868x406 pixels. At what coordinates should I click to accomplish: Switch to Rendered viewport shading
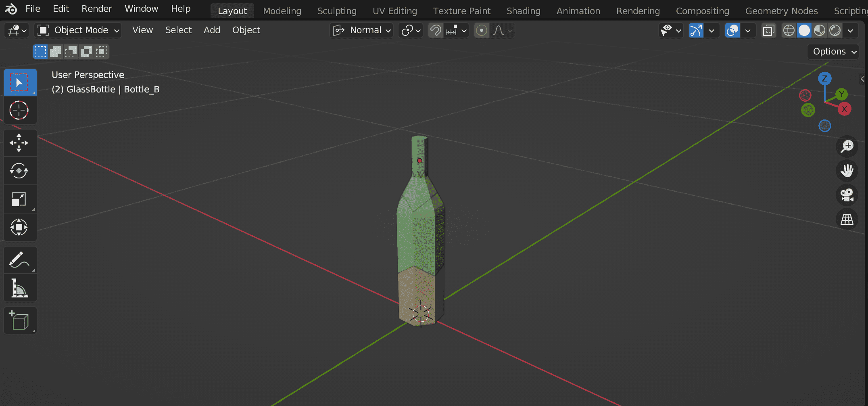tap(835, 30)
